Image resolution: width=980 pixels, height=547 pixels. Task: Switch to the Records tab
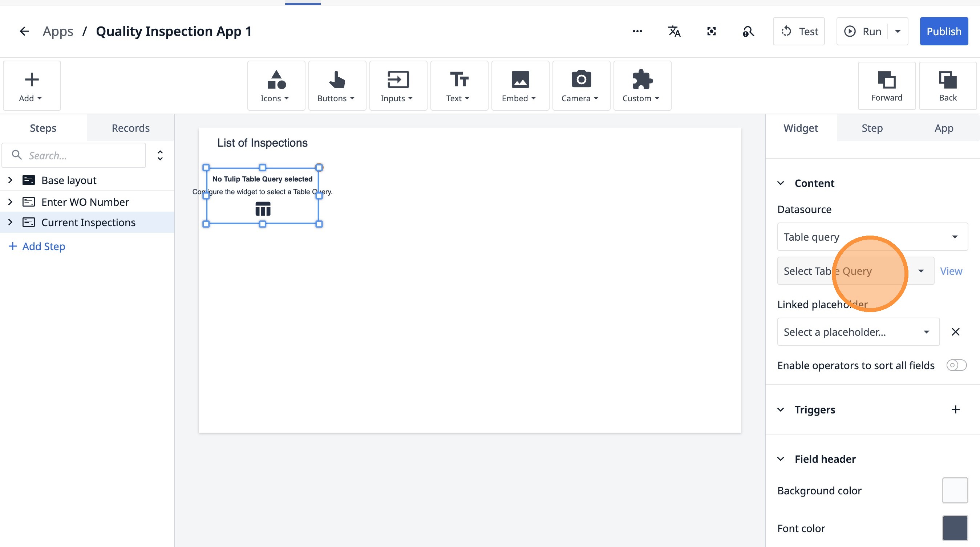point(130,128)
